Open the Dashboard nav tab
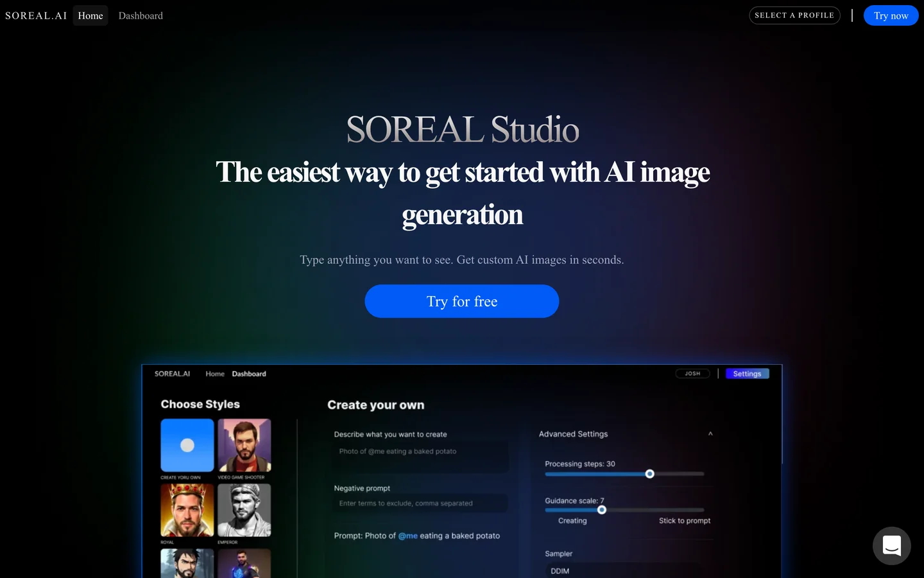Viewport: 924px width, 578px height. 141,15
